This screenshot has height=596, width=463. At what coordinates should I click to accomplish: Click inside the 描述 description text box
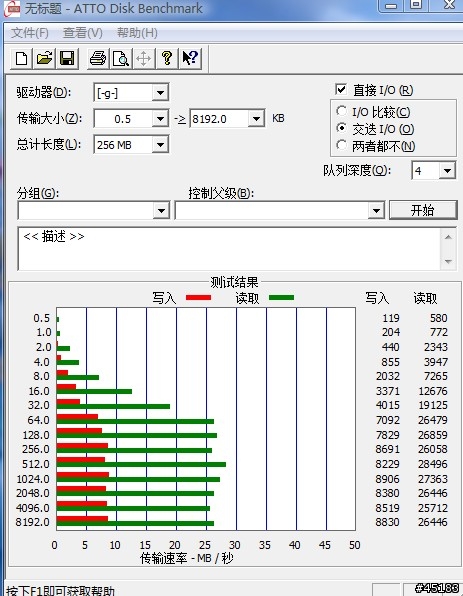coord(230,249)
